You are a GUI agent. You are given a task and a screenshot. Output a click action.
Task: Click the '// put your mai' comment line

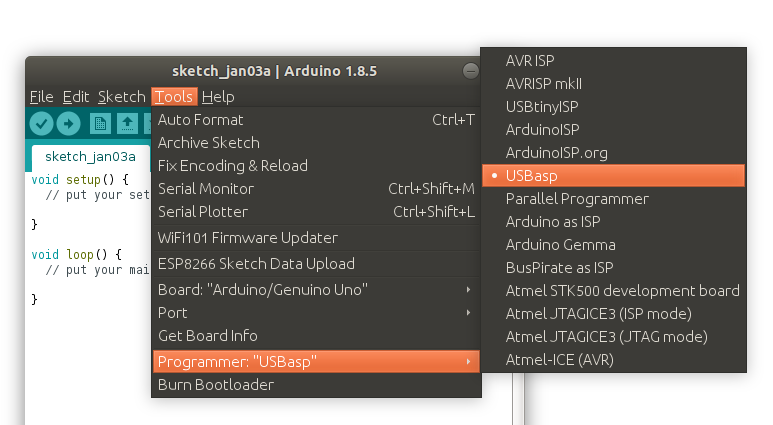point(98,270)
